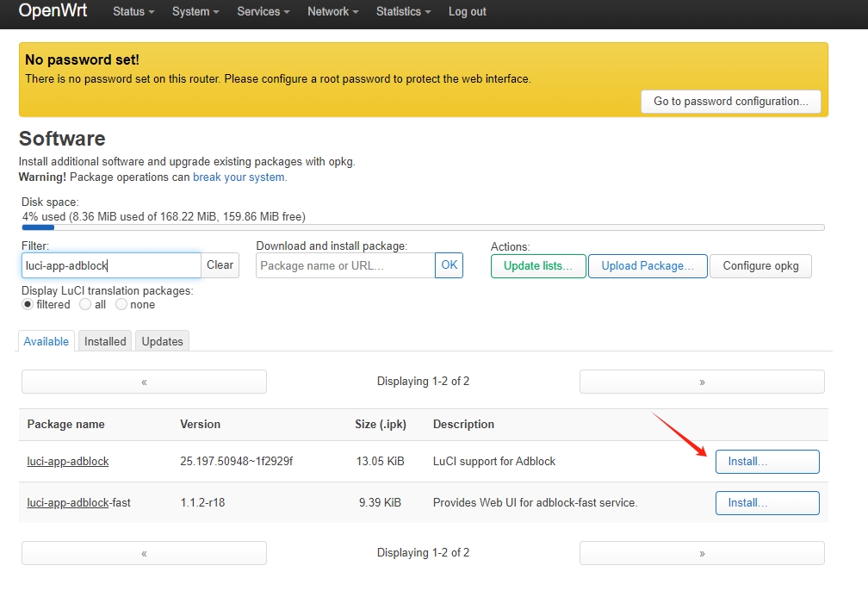Click 'LuCI support for Adblock' description
This screenshot has height=597, width=868.
coord(493,462)
